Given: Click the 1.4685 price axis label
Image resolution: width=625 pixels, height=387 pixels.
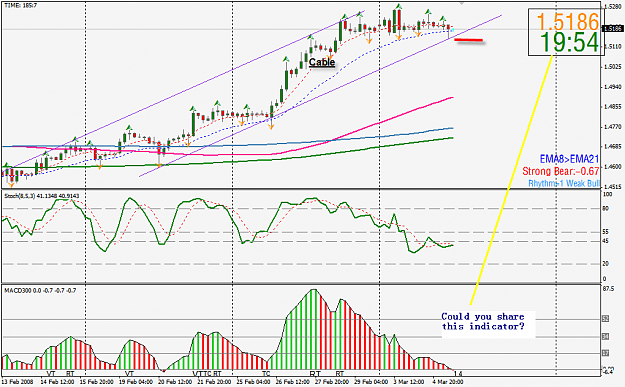Looking at the screenshot, I should click(613, 147).
